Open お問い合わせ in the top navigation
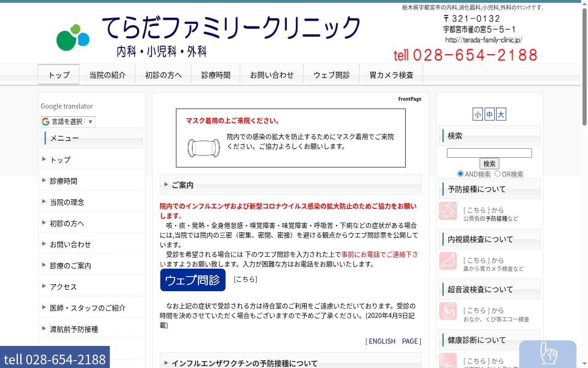Screen dimensions: 588x368 (272, 75)
